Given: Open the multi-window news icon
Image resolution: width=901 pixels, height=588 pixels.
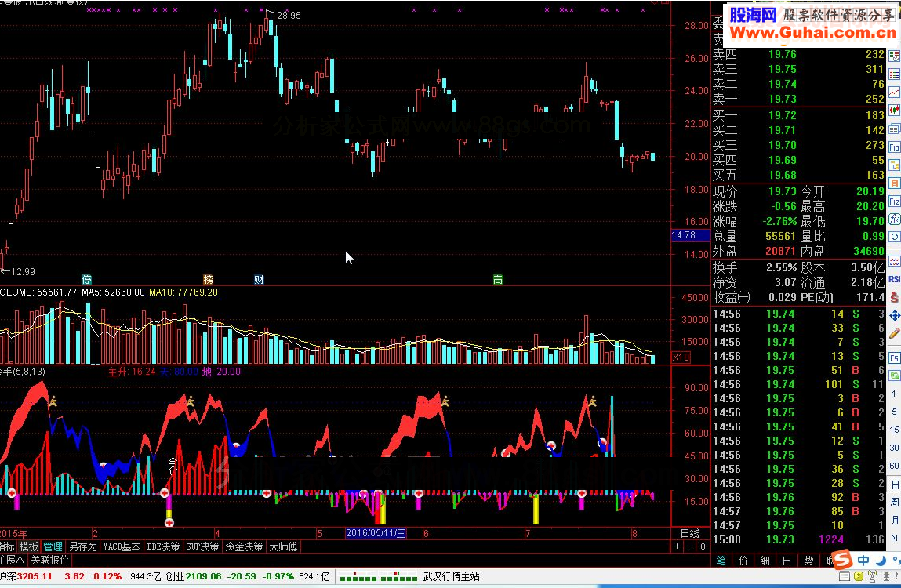Looking at the screenshot, I should click(894, 129).
